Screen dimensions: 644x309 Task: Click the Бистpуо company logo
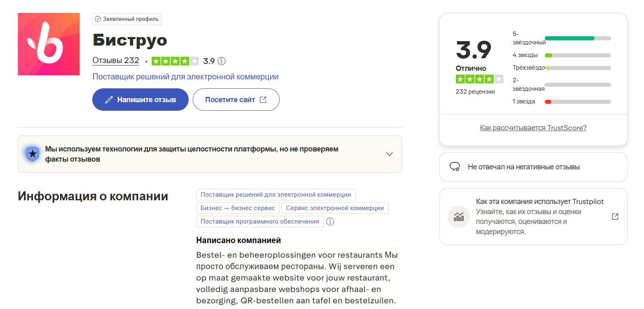point(49,44)
